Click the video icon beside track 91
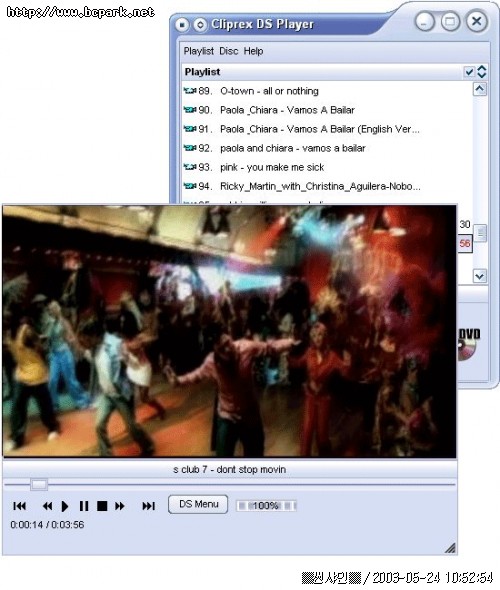The height and width of the screenshot is (590, 500). pos(190,129)
